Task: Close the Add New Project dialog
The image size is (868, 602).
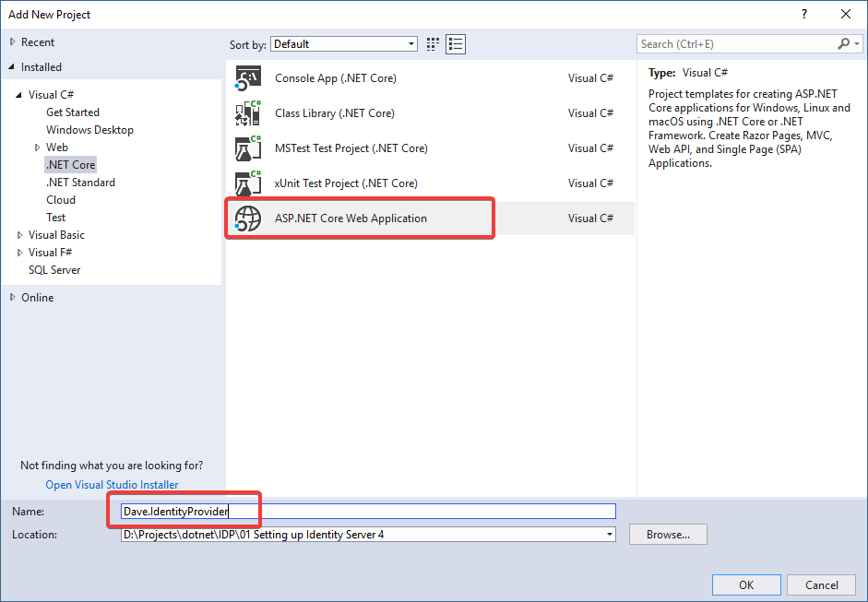Action: pos(846,15)
